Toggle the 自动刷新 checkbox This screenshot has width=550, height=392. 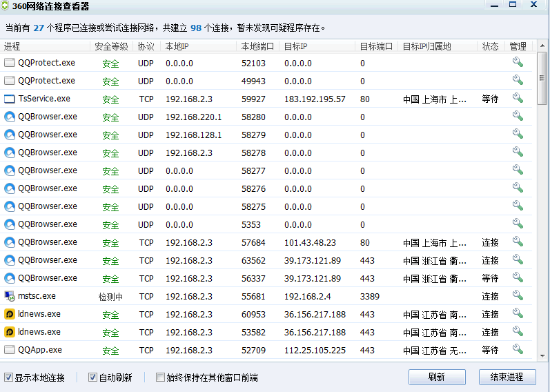(x=92, y=378)
